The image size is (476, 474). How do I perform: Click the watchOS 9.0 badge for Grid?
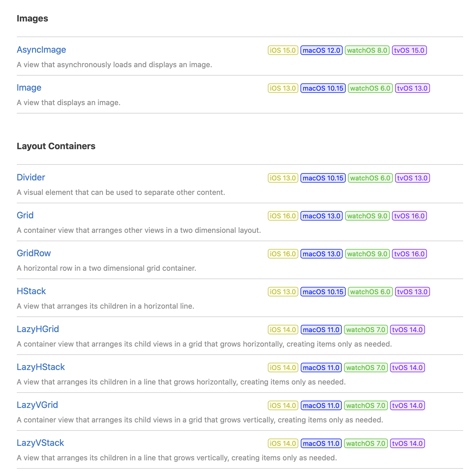[x=367, y=216]
